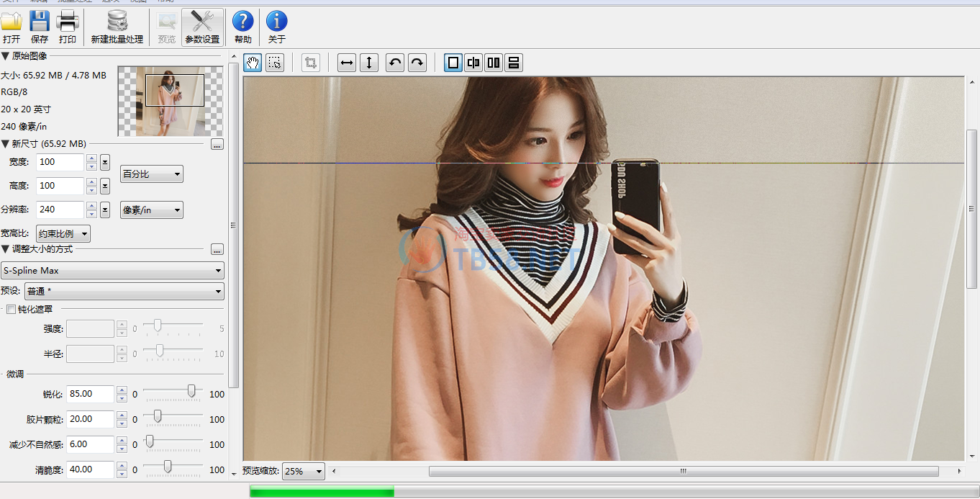
Task: Flip the image horizontally
Action: 347,63
